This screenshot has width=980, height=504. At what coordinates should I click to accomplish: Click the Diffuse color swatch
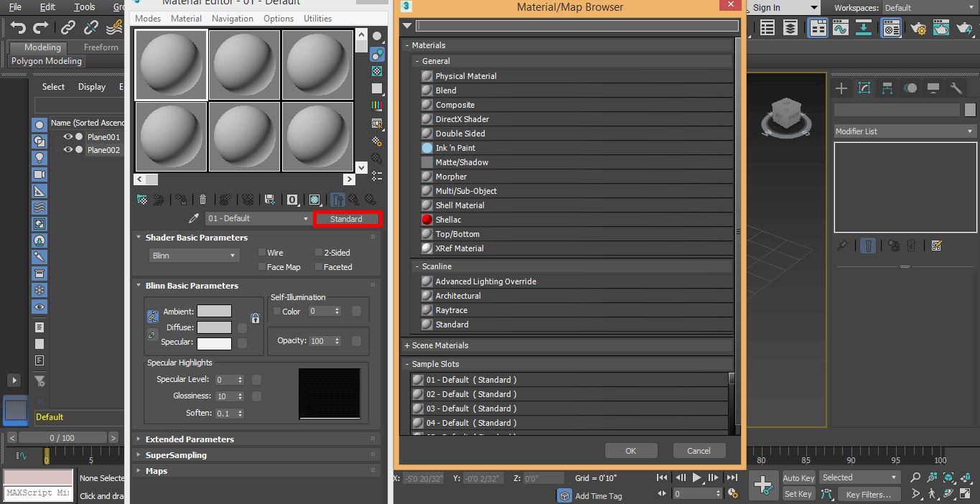pyautogui.click(x=214, y=327)
